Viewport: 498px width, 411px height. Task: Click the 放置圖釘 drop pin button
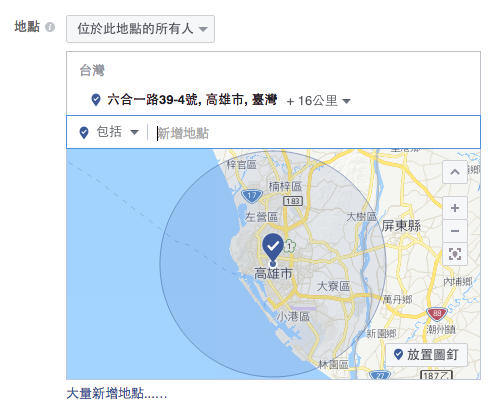426,355
